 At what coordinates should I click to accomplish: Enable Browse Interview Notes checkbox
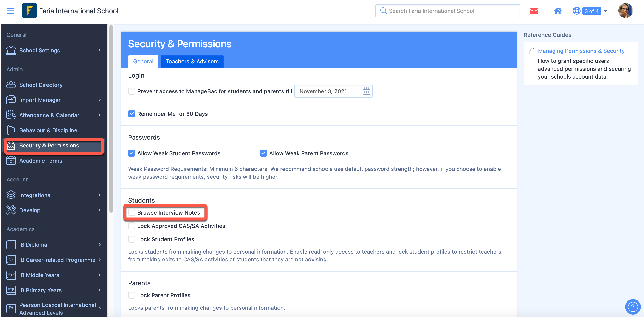(132, 212)
